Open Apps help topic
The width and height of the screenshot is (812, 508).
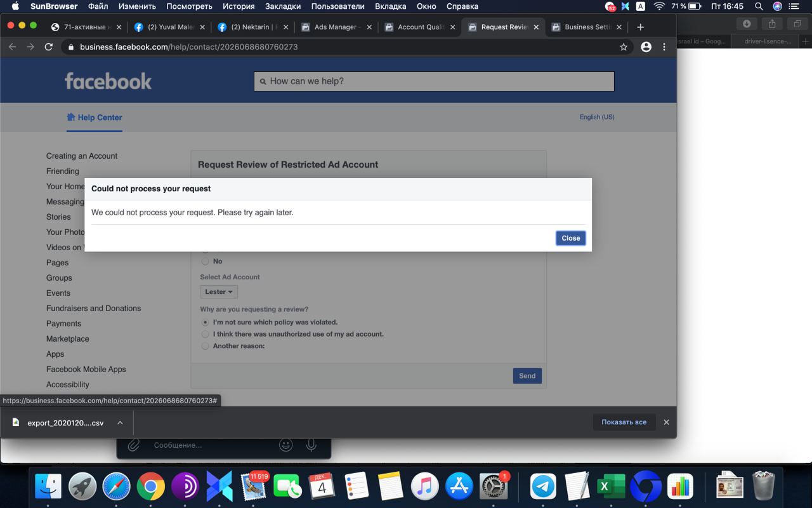(55, 354)
